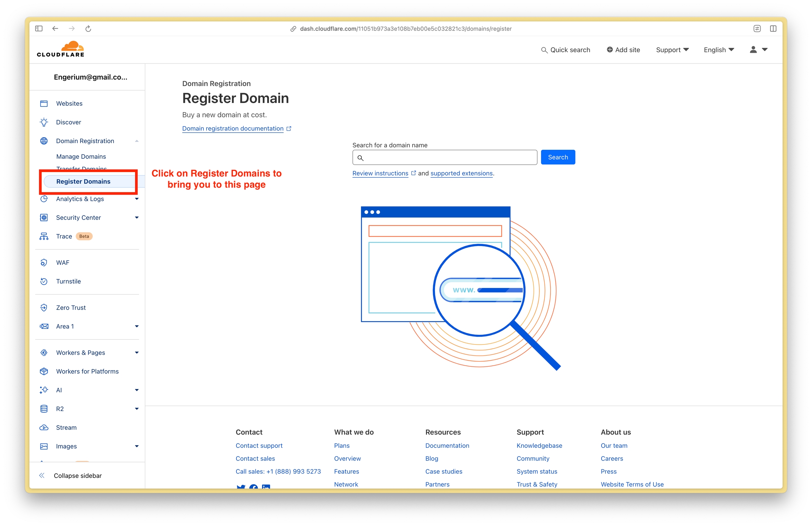812x526 pixels.
Task: Open the English language dropdown
Action: 719,50
